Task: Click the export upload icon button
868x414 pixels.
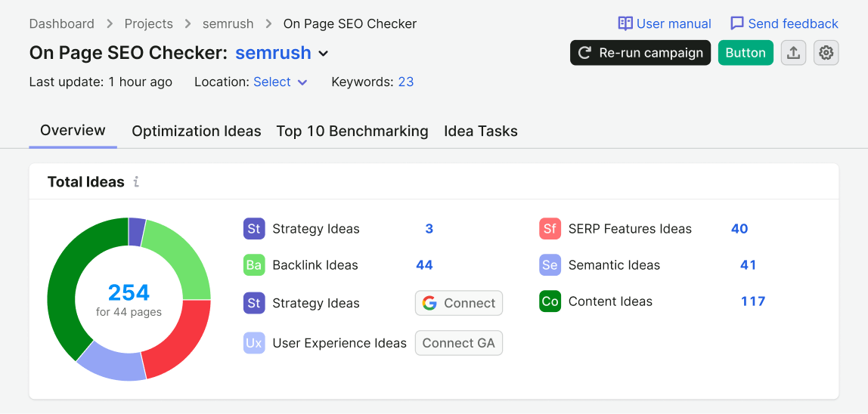Action: click(x=793, y=53)
